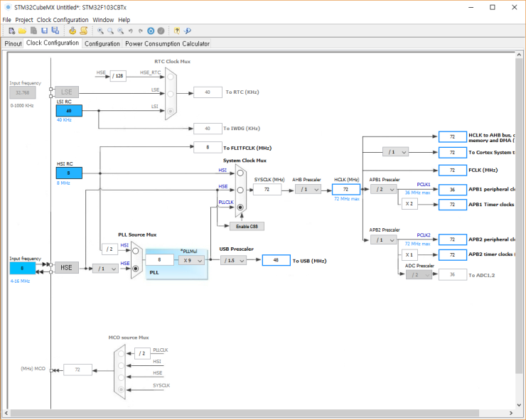Open the Clock Configuration menu
Viewport: 526px width, 420px height.
point(63,20)
